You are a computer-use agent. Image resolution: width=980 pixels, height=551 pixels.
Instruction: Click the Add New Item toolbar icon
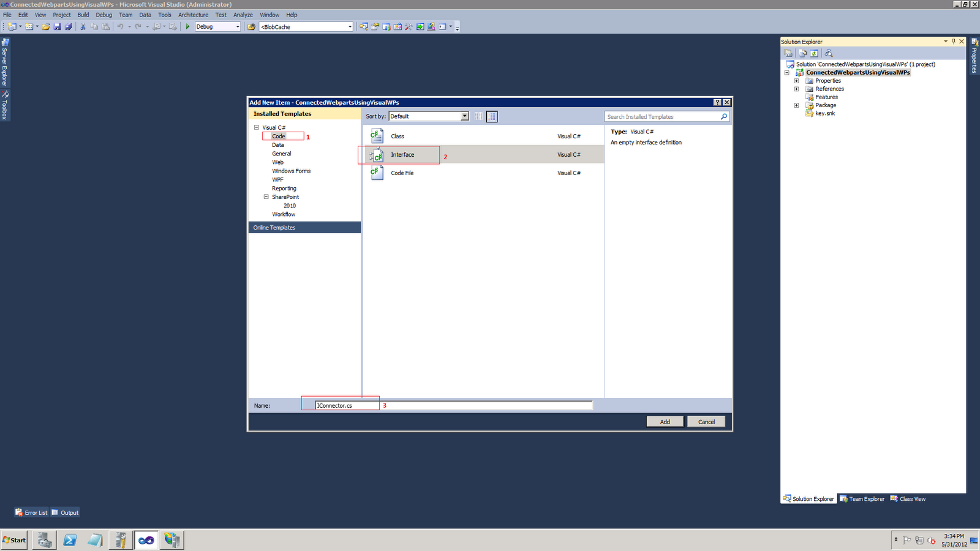(29, 27)
